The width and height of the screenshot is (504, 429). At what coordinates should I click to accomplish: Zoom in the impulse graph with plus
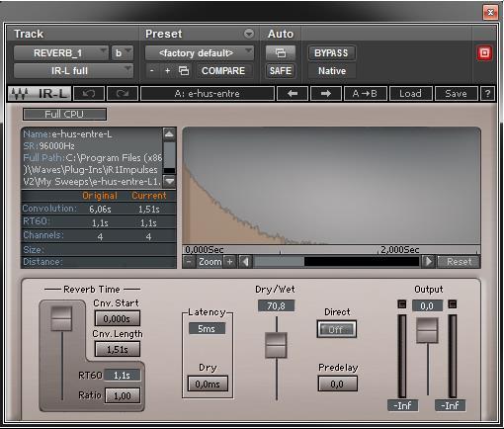click(230, 262)
